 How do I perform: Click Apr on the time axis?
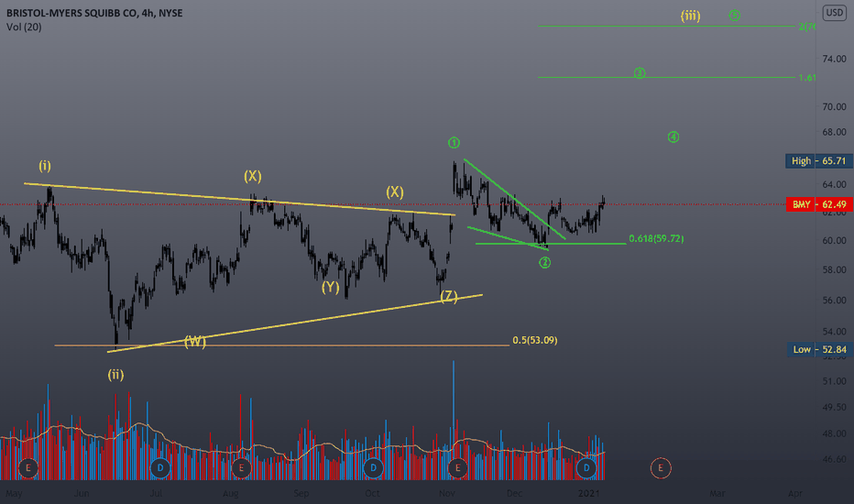(x=795, y=493)
